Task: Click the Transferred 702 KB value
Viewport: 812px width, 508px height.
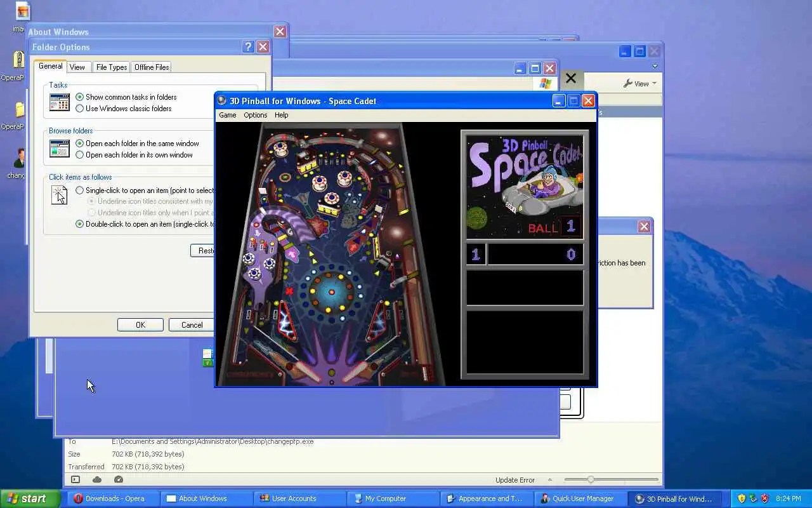Action: coord(148,467)
